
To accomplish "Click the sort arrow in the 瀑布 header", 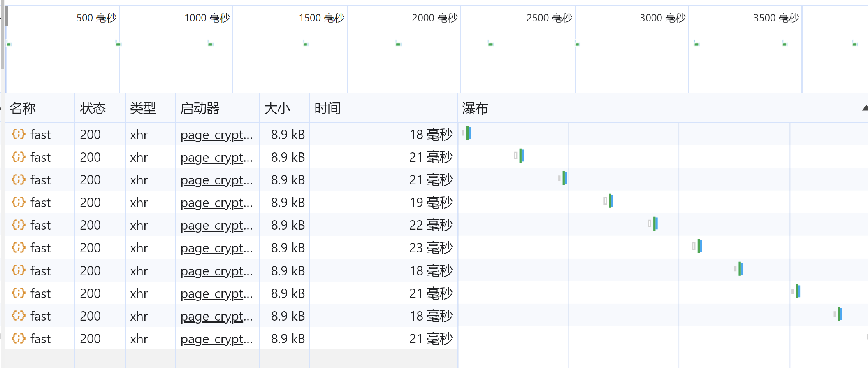I will pyautogui.click(x=865, y=108).
